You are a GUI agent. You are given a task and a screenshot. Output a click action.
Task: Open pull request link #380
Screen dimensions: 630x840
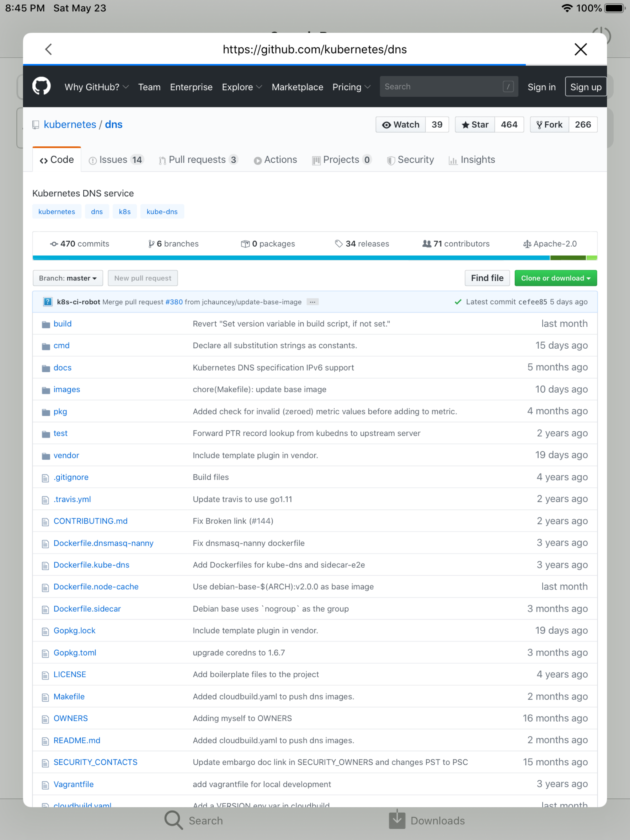click(x=173, y=302)
